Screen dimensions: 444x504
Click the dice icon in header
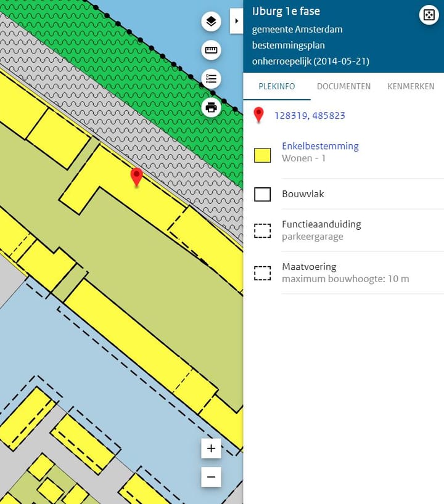point(428,15)
